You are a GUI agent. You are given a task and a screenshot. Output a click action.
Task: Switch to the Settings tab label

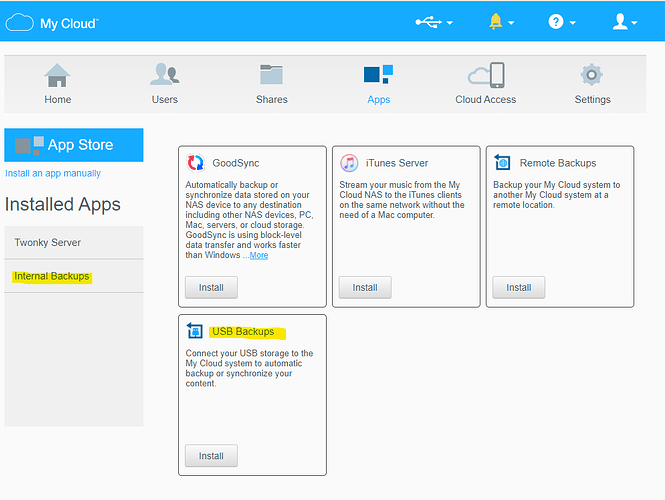592,100
